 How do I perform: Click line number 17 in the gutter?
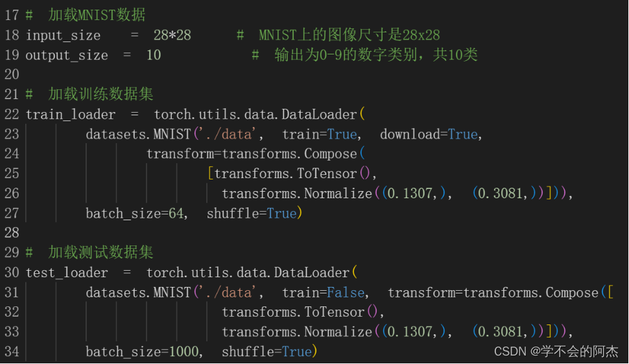coord(12,16)
